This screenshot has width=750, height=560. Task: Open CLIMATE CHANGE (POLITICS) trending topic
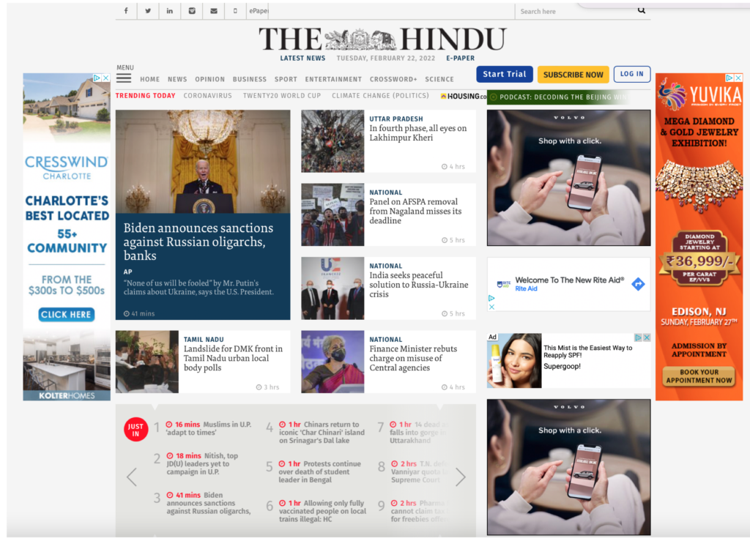(x=380, y=96)
